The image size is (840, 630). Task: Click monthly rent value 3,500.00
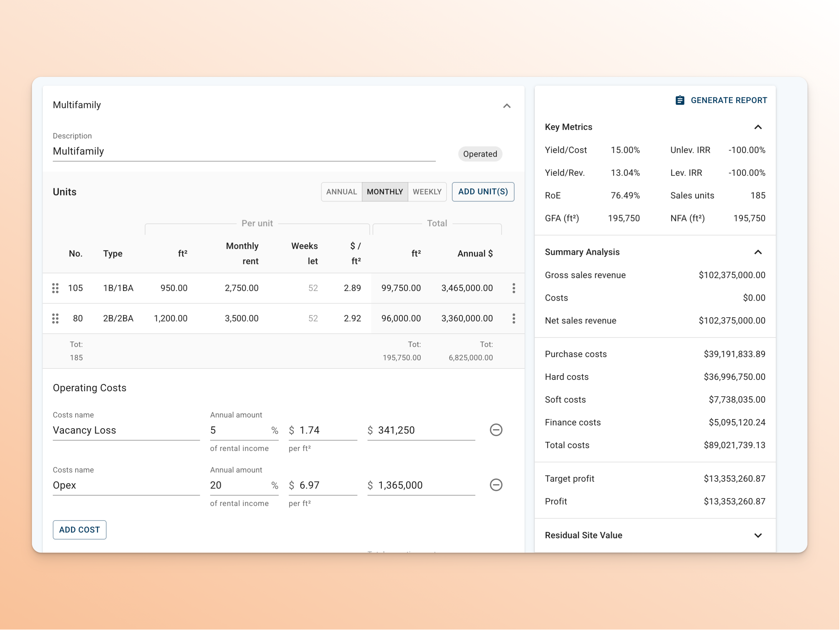(242, 318)
